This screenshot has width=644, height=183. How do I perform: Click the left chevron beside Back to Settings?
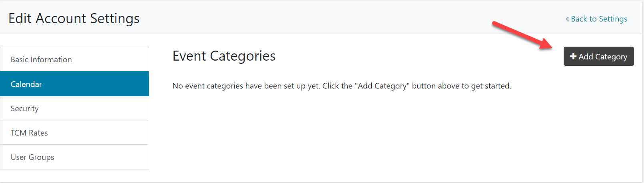[567, 19]
